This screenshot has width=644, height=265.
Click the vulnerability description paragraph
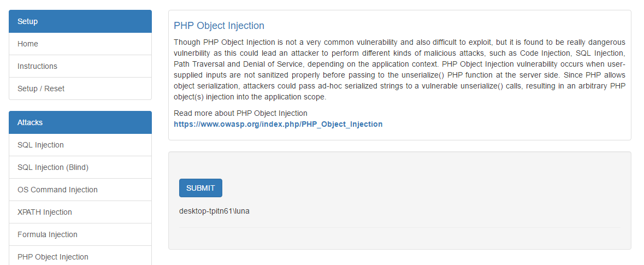coord(400,70)
